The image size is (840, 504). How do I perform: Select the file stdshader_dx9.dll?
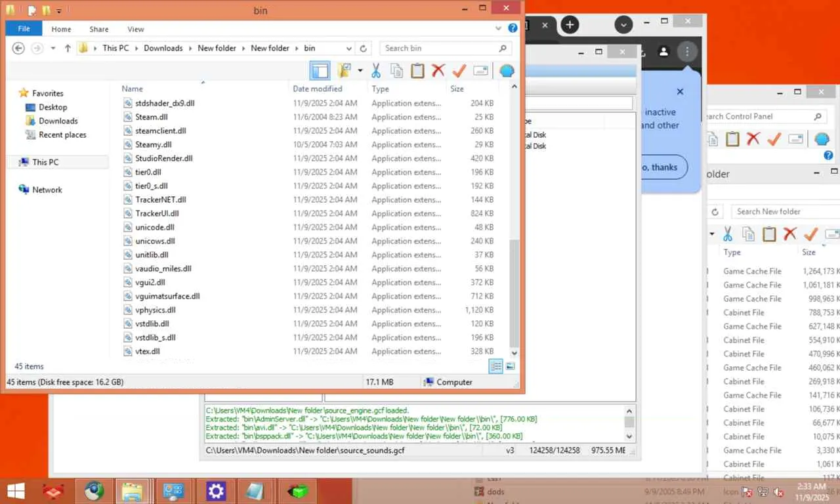coord(165,103)
